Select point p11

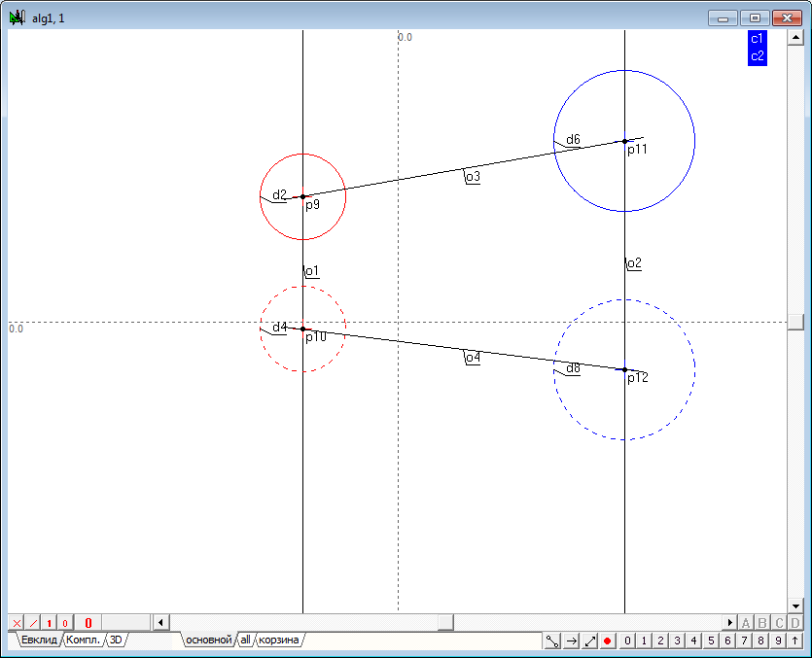(x=624, y=141)
